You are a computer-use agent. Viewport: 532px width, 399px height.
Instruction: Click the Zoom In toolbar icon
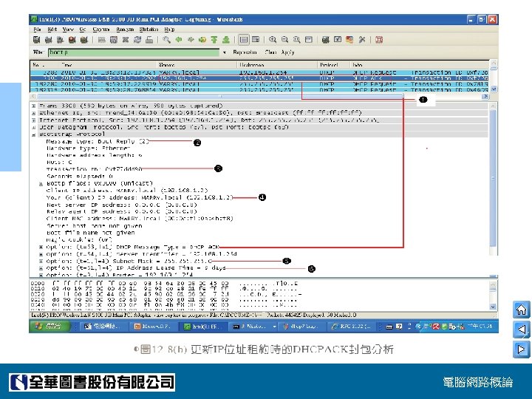pyautogui.click(x=273, y=40)
